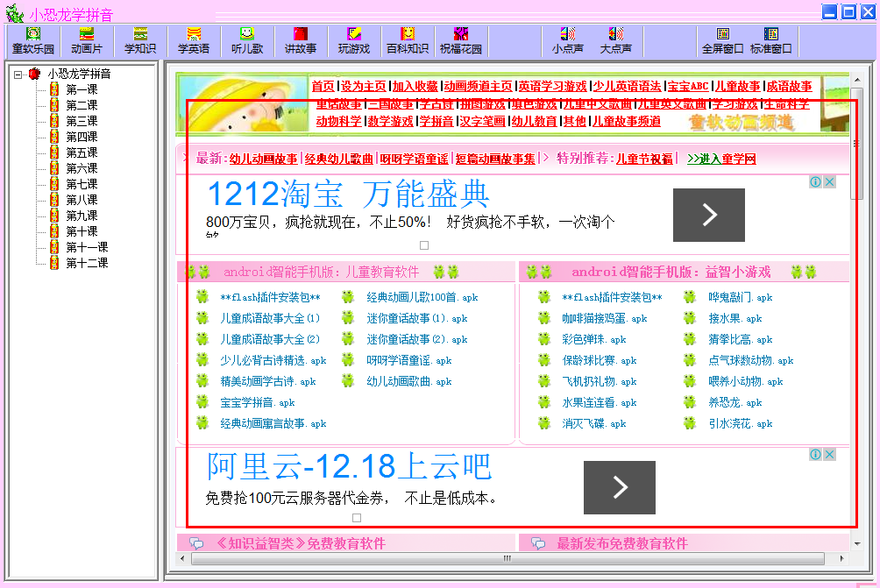Open the 动物科学 link
The height and width of the screenshot is (588, 880).
[339, 121]
